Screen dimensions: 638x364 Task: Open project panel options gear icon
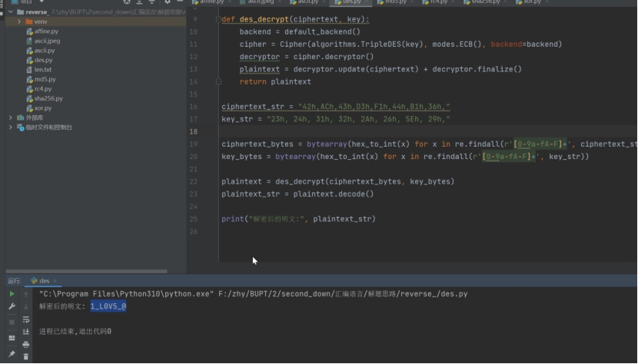coord(168,2)
